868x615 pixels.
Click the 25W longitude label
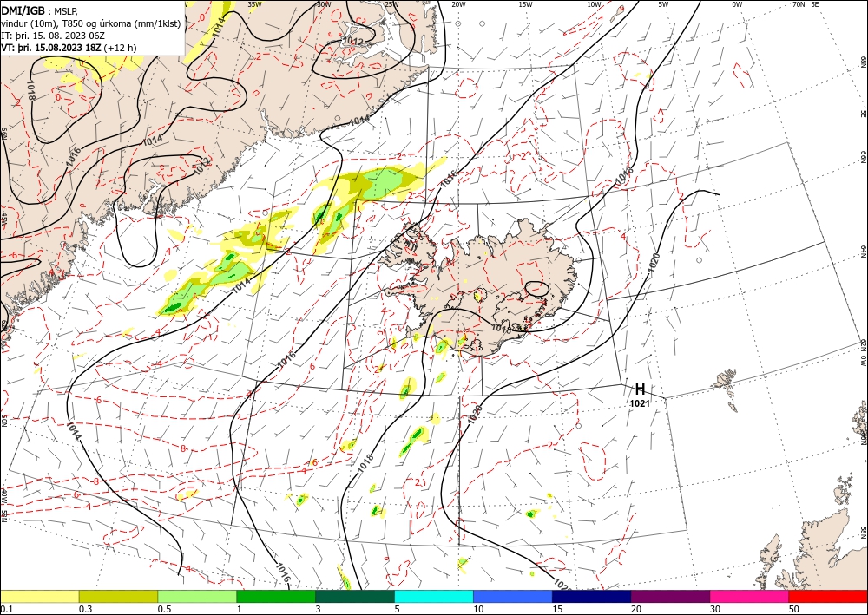click(x=391, y=4)
